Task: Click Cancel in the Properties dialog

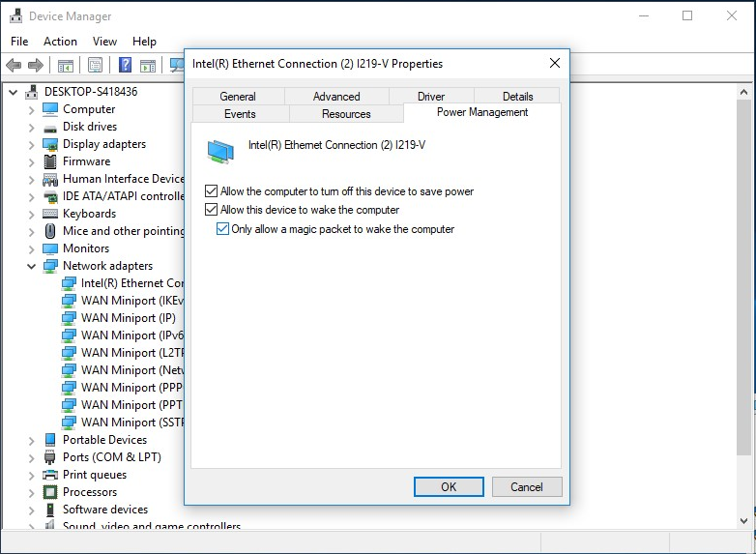Action: (527, 487)
